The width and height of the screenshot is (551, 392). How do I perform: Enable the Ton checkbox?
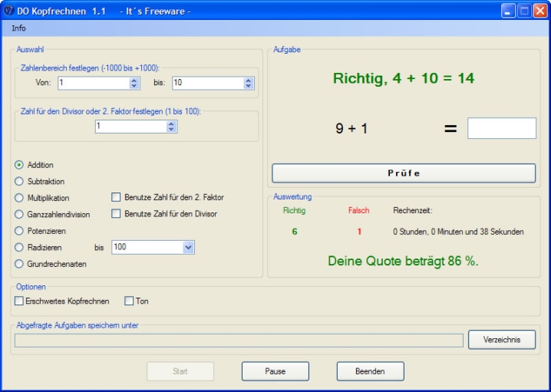coord(129,301)
